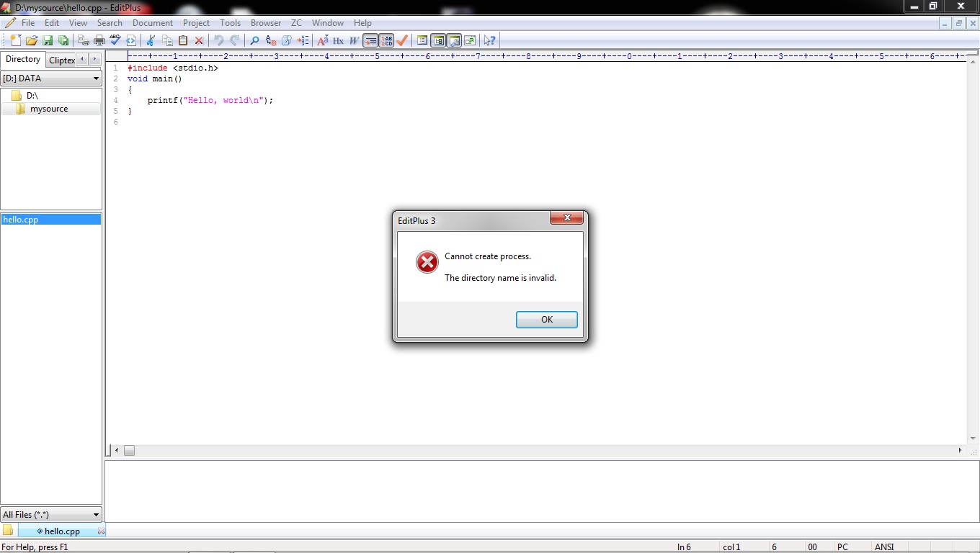Click the Replace icon in the toolbar

pos(271,40)
